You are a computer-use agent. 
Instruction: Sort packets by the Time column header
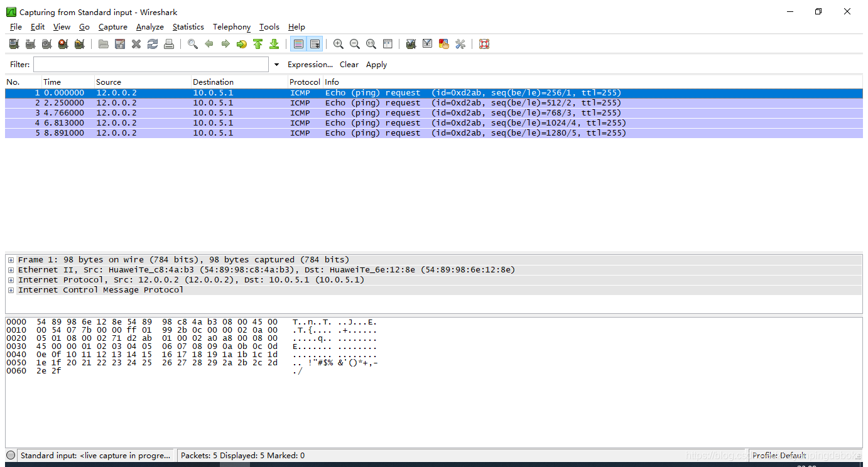tap(67, 82)
